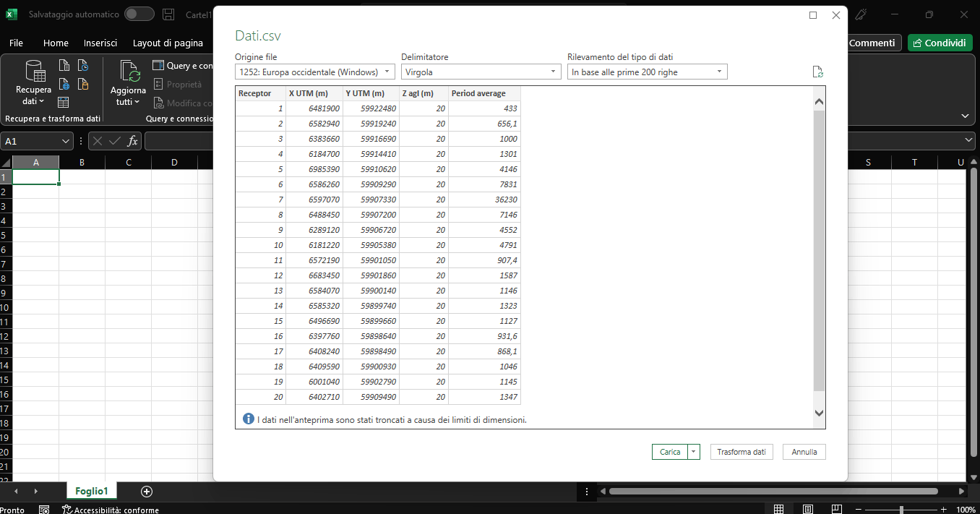The width and height of the screenshot is (980, 514).
Task: Click the Modifica collegamenti icon
Action: point(158,103)
